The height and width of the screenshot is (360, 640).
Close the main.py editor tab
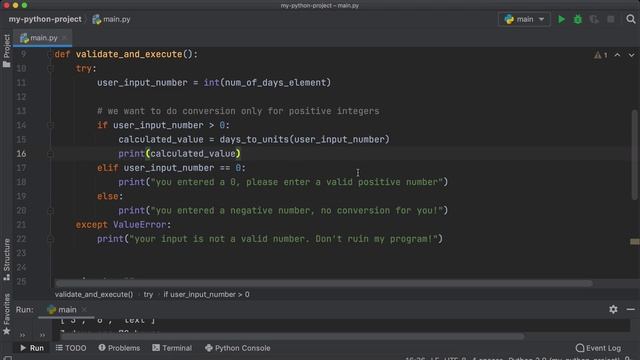point(64,38)
